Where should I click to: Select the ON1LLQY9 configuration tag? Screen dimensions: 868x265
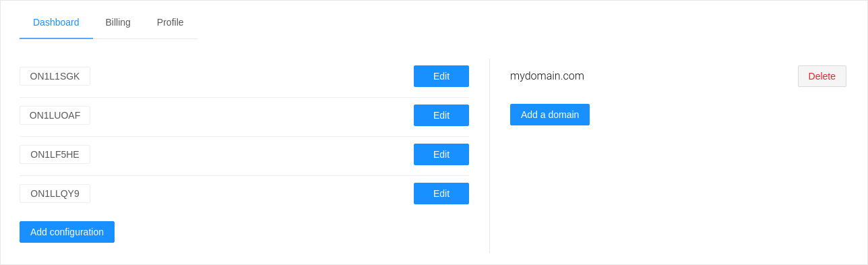[55, 194]
